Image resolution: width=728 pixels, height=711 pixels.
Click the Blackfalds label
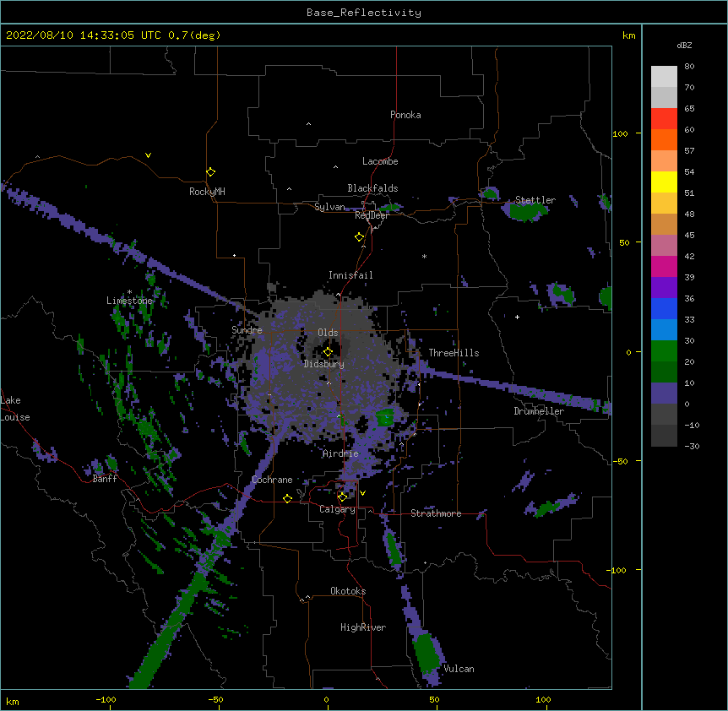click(x=372, y=188)
